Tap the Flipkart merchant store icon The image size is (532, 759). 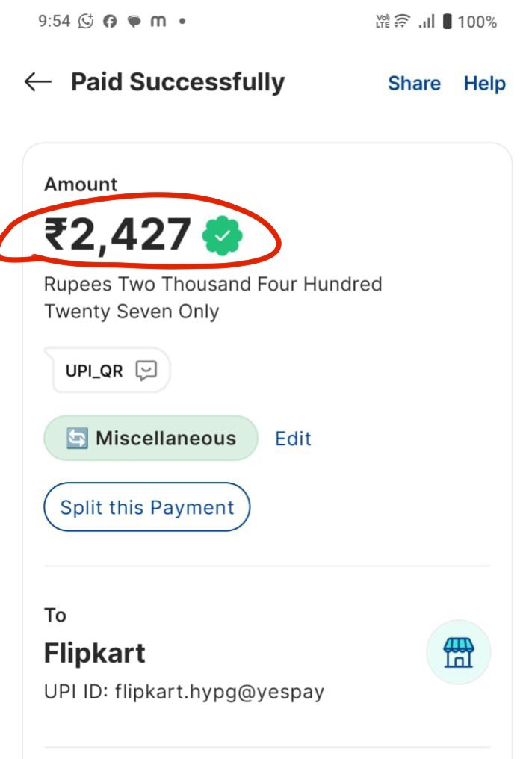pos(459,652)
